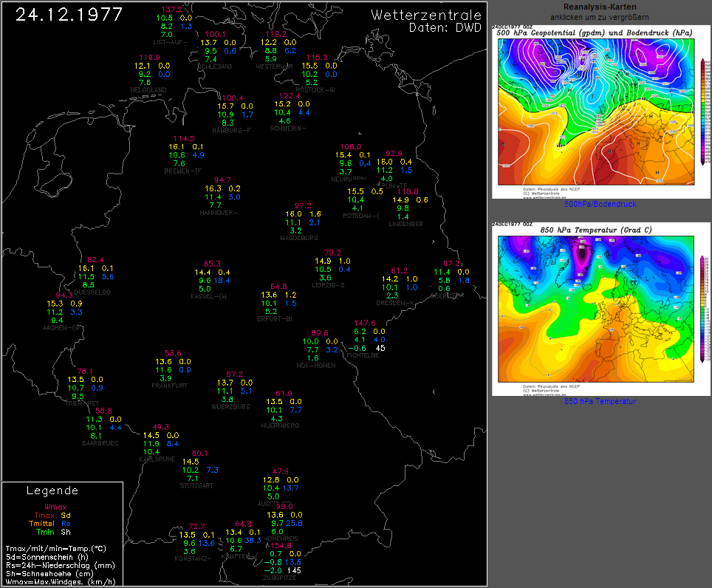The image size is (712, 588).
Task: Follow the 500hPa/Bodendruck link
Action: point(600,204)
